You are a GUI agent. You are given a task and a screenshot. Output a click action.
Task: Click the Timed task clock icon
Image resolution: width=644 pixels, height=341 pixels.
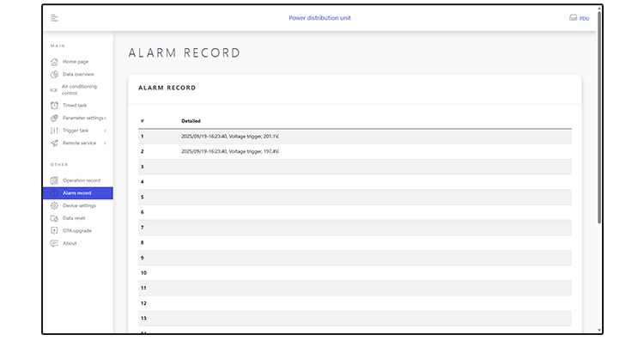(x=54, y=106)
